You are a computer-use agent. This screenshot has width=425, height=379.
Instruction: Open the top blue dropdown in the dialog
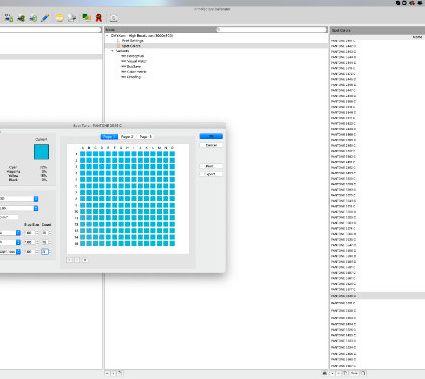(36, 199)
